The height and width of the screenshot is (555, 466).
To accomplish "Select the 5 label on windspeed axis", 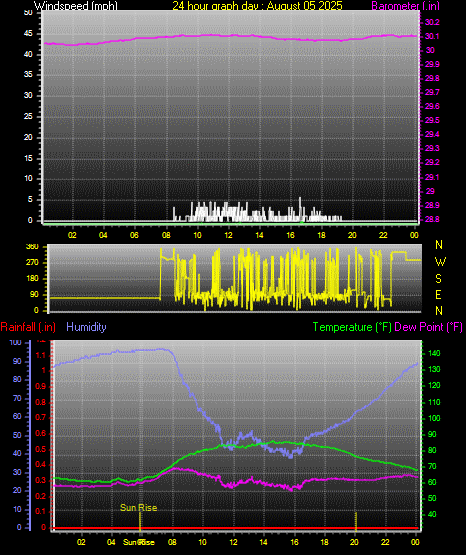I will (x=30, y=200).
